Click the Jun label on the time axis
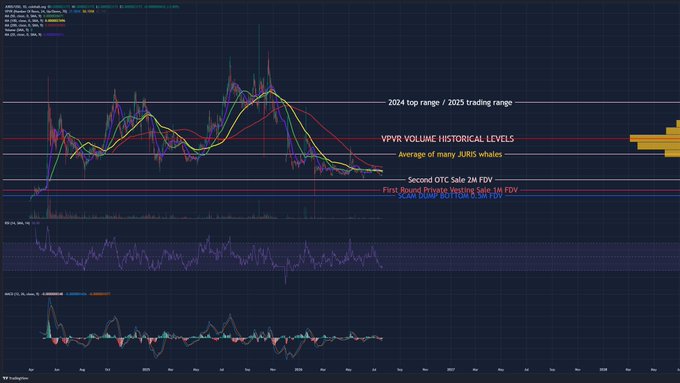Image resolution: width=680 pixels, height=383 pixels. click(57, 370)
